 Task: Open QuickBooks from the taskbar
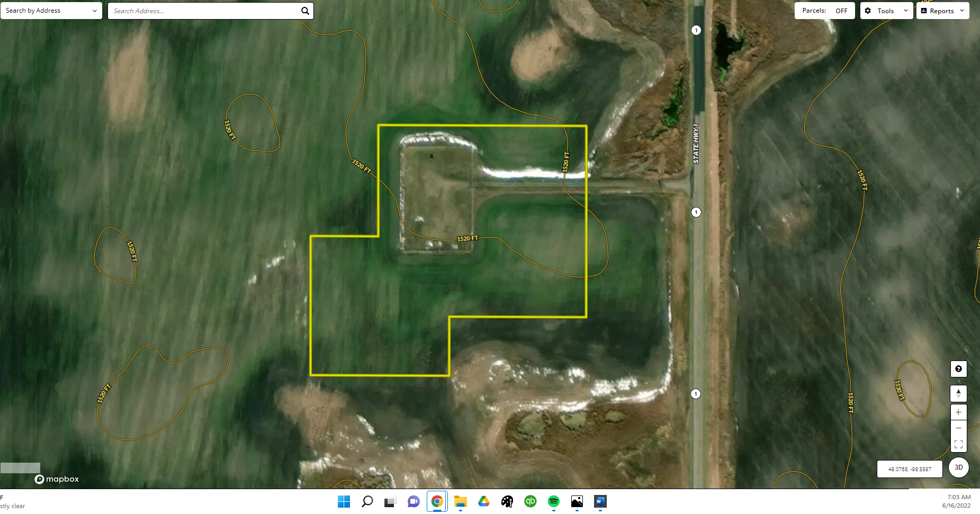[530, 501]
